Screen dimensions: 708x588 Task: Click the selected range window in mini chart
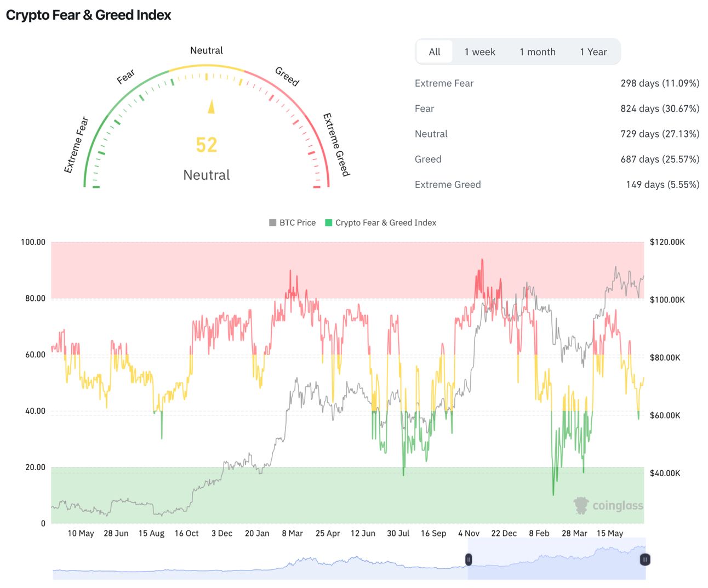[557, 559]
